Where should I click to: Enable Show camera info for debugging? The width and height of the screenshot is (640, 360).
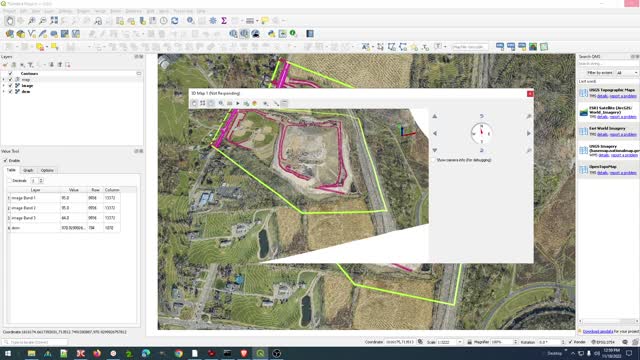pos(434,160)
